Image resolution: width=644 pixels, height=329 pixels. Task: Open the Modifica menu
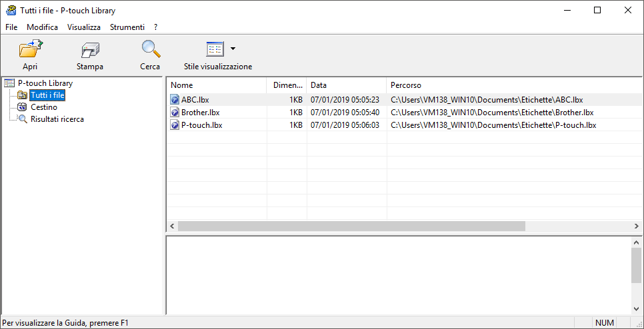(42, 27)
